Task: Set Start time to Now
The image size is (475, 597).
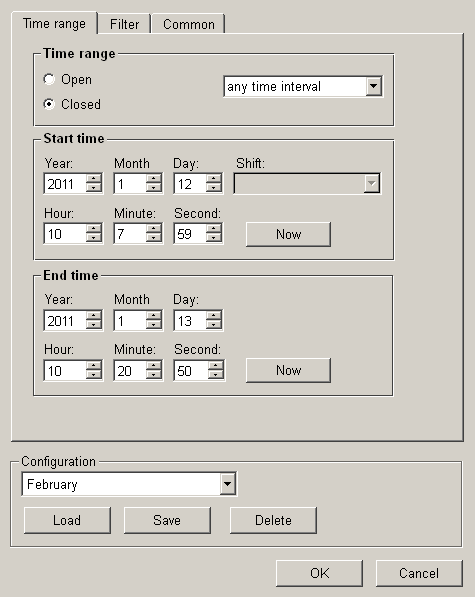Action: point(288,234)
